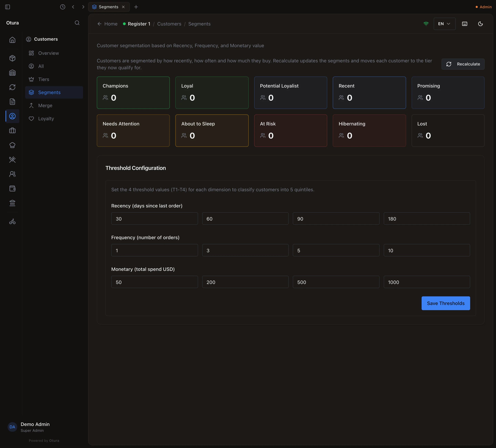Select the At Risk segment card
The height and width of the screenshot is (448, 496).
click(x=291, y=130)
